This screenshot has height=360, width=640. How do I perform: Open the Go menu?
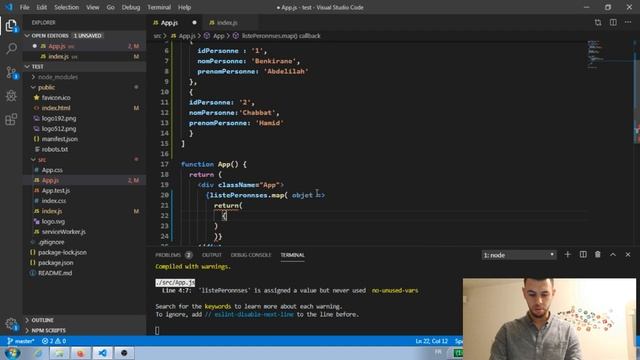tap(111, 7)
